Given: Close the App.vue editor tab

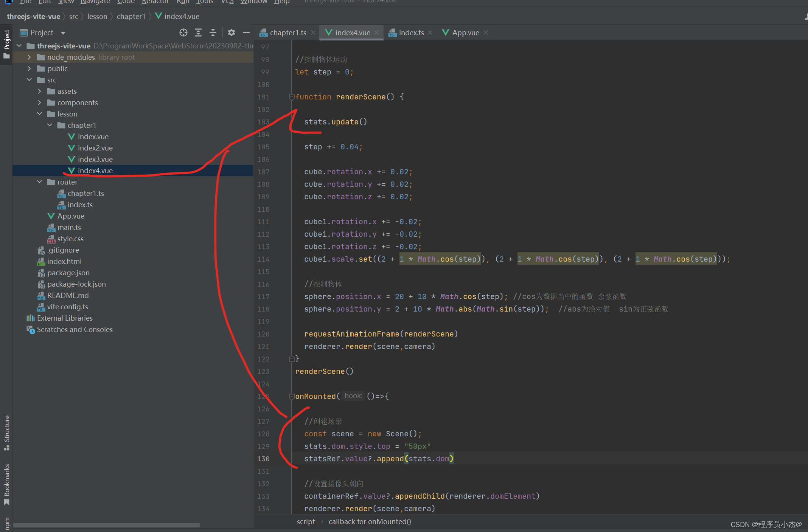Looking at the screenshot, I should click(486, 33).
